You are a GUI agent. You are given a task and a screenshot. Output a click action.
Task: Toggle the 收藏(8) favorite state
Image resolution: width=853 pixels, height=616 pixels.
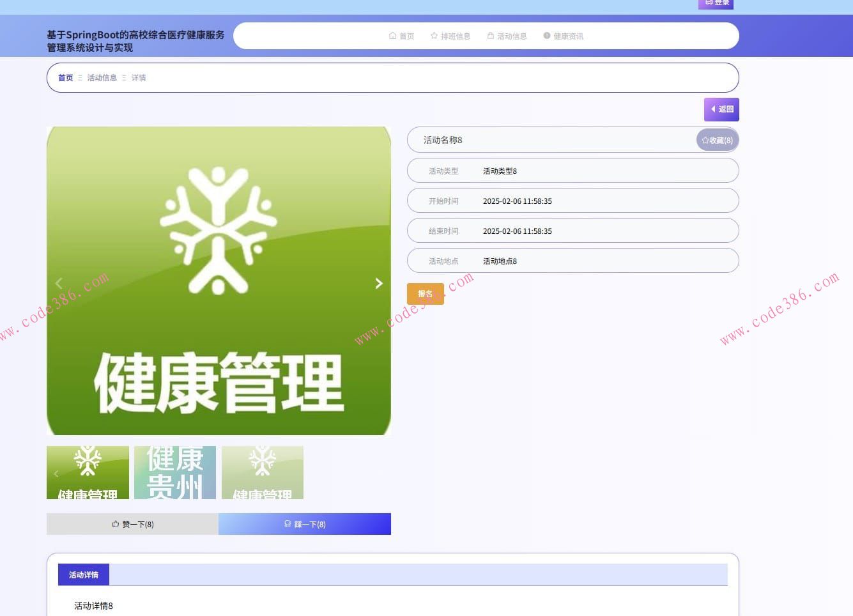[x=718, y=140]
